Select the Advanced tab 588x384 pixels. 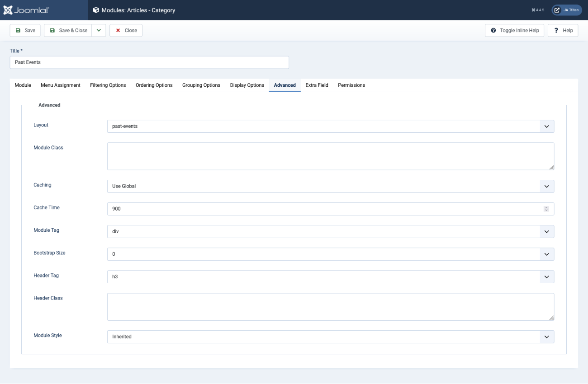pos(285,85)
